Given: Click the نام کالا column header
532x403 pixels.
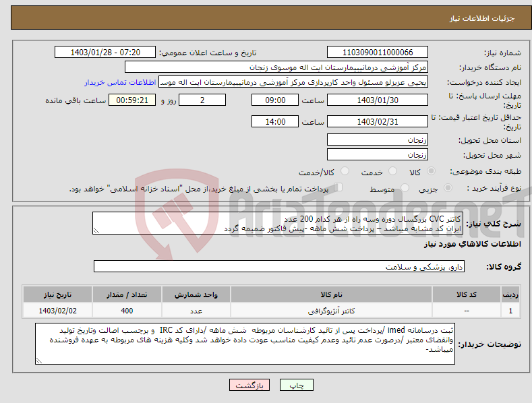Looking at the screenshot, I should (331, 294).
